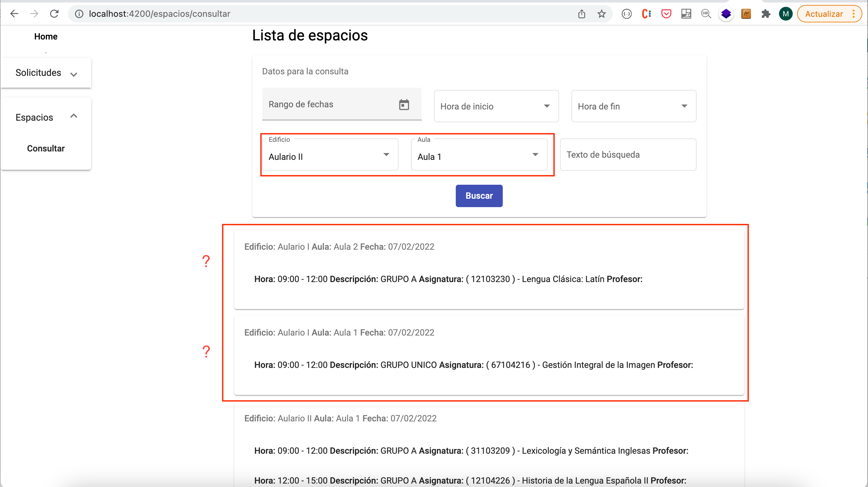Click the blue diamond extension icon
Image resolution: width=868 pixels, height=487 pixels.
pos(726,14)
